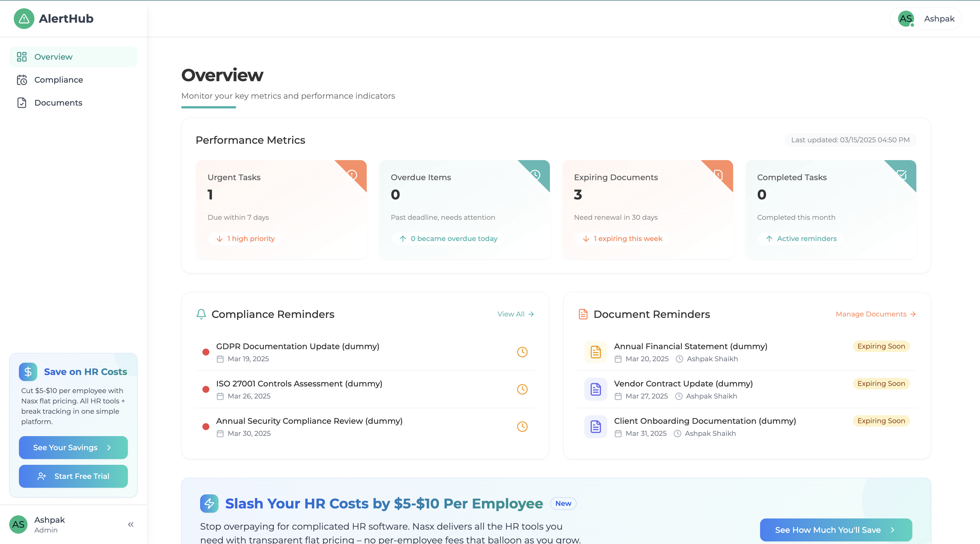
Task: Click the Compliance calendar-clock icon
Action: (22, 80)
